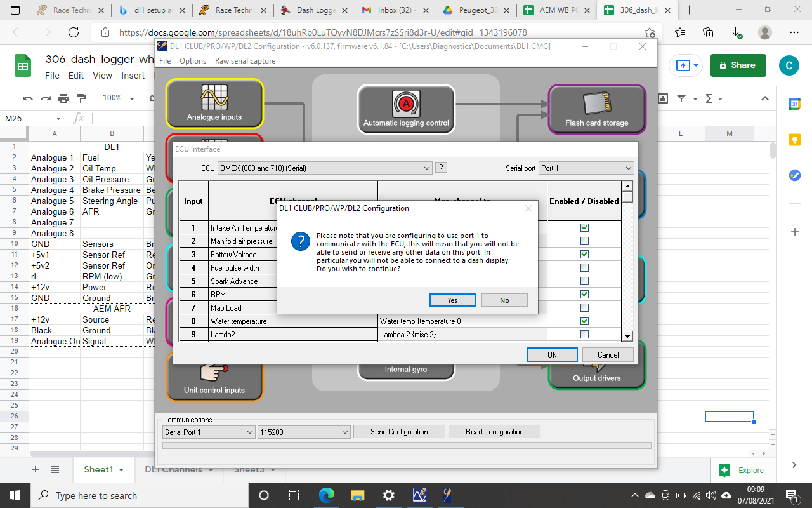Open the all sheets list icon
Screen dimensions: 812x508
[55, 469]
